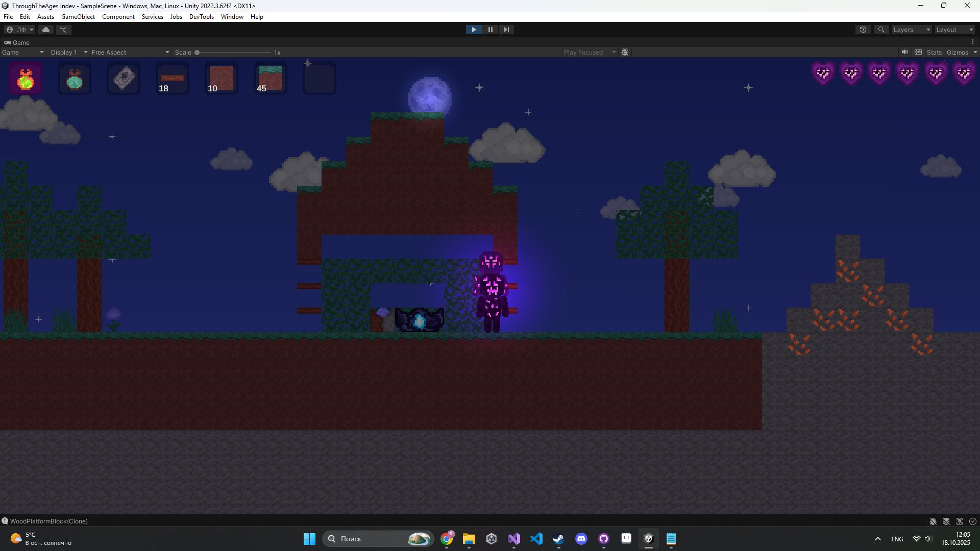The height and width of the screenshot is (551, 980).
Task: Open Undo History icon
Action: 863,30
